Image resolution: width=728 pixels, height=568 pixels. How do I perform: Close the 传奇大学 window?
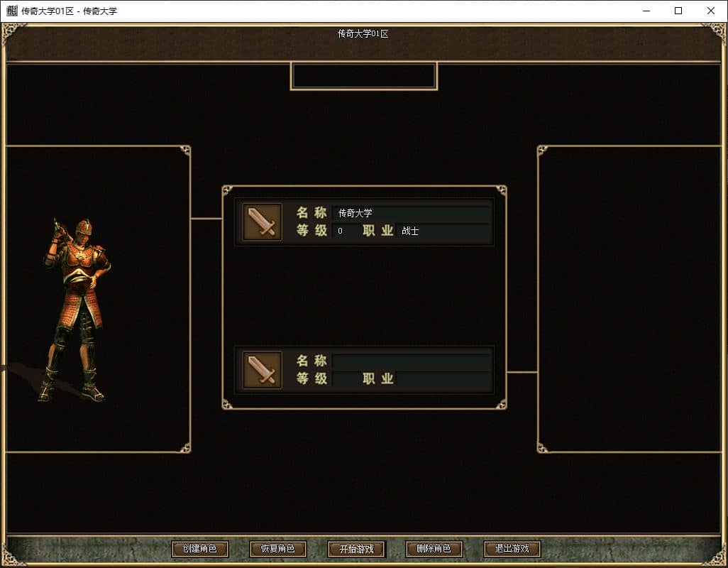711,11
